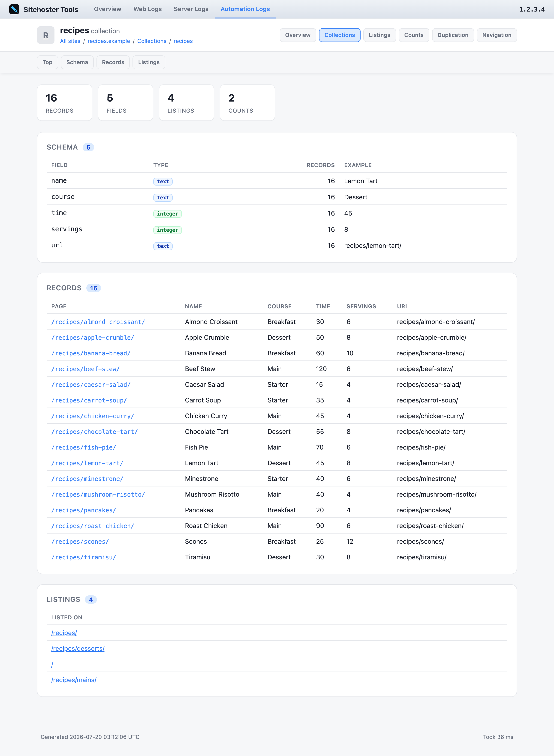The width and height of the screenshot is (554, 756).
Task: Open the /recipes/tiramisu/ page link
Action: coord(84,557)
